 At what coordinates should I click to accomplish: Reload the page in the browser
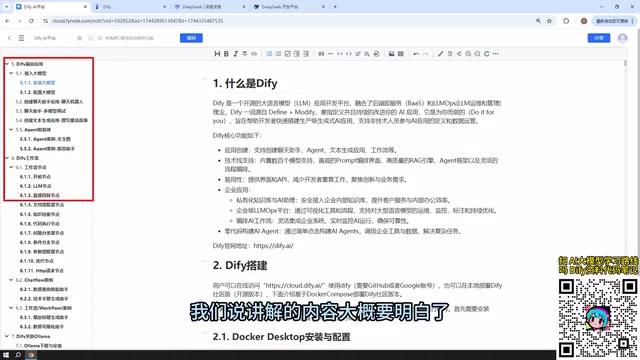click(x=31, y=21)
